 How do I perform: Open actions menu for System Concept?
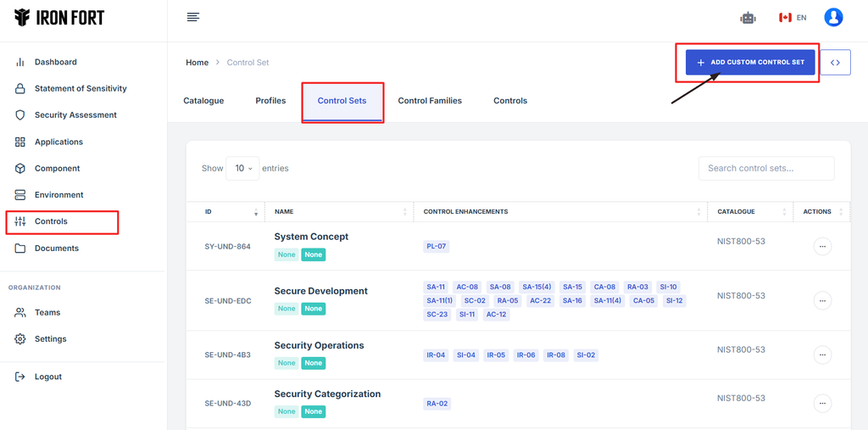click(x=822, y=246)
